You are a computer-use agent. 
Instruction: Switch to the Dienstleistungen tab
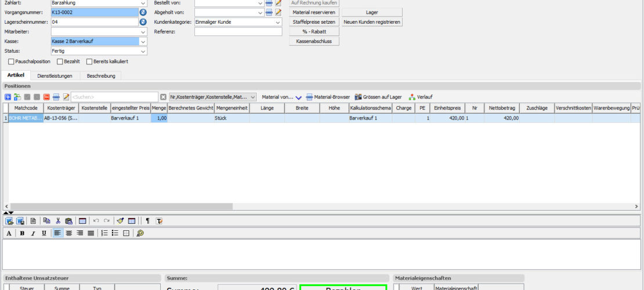pyautogui.click(x=55, y=75)
